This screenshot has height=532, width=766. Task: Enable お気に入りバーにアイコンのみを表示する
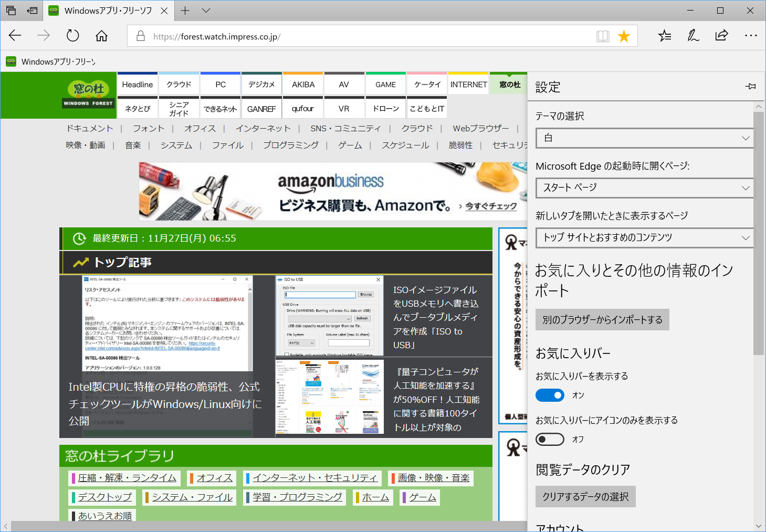tap(550, 439)
